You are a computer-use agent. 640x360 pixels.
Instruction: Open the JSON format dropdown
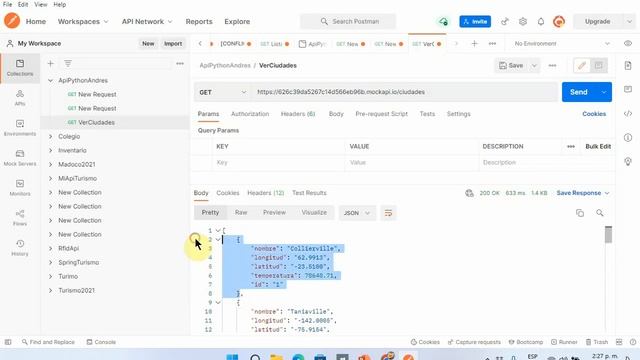pyautogui.click(x=357, y=213)
